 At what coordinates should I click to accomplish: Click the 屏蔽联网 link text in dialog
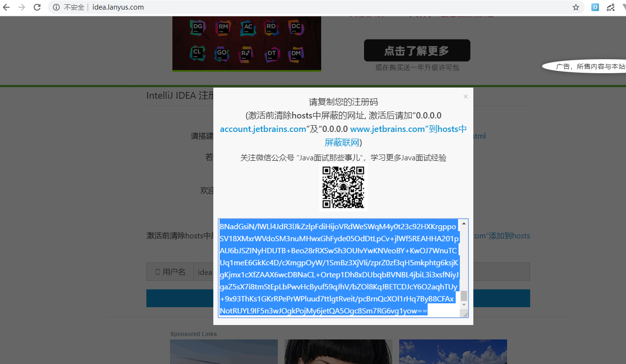pyautogui.click(x=342, y=143)
